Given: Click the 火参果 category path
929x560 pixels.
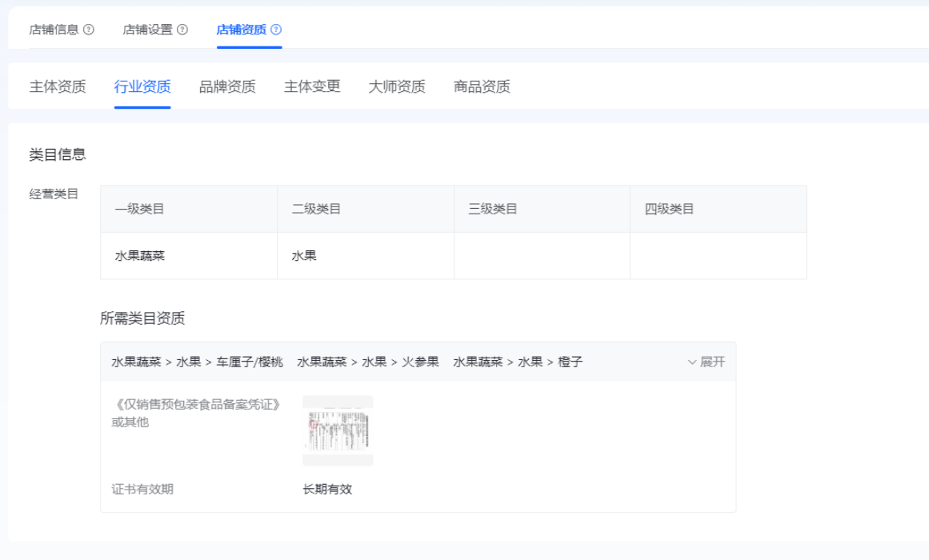Looking at the screenshot, I should pyautogui.click(x=368, y=362).
